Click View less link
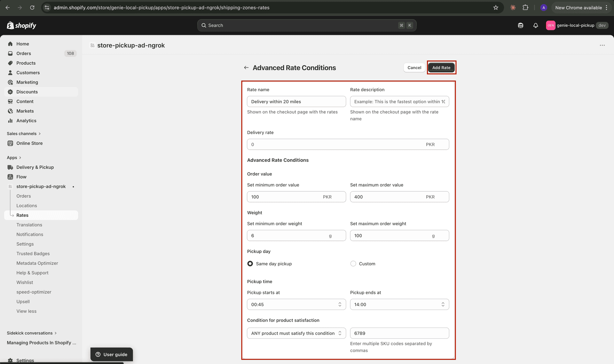This screenshot has width=614, height=364. [x=26, y=311]
